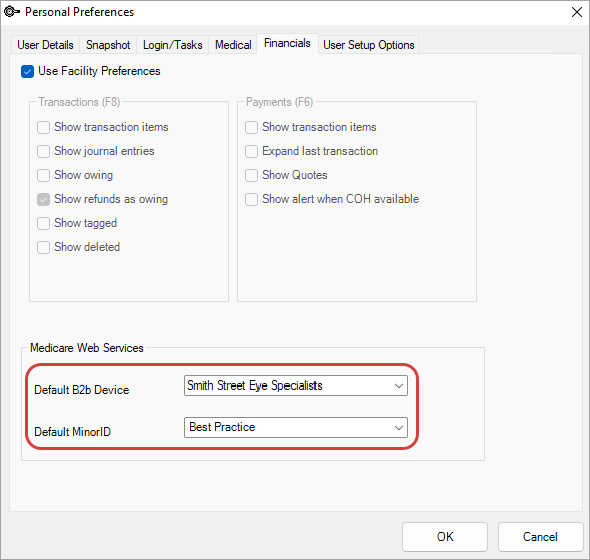This screenshot has width=590, height=560.
Task: Cancel the preferences dialog
Action: (x=540, y=537)
